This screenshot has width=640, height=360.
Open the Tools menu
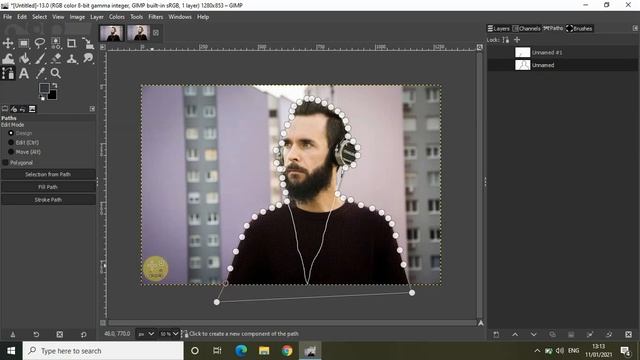tap(136, 17)
